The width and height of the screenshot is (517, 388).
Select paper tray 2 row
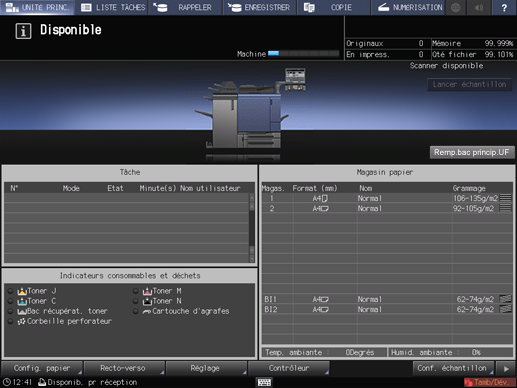(x=387, y=208)
